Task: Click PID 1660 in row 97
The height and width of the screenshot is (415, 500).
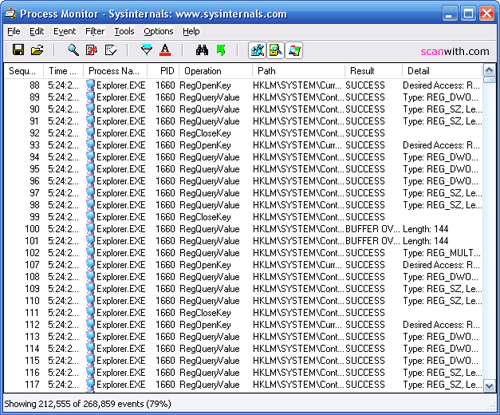Action: click(x=165, y=193)
